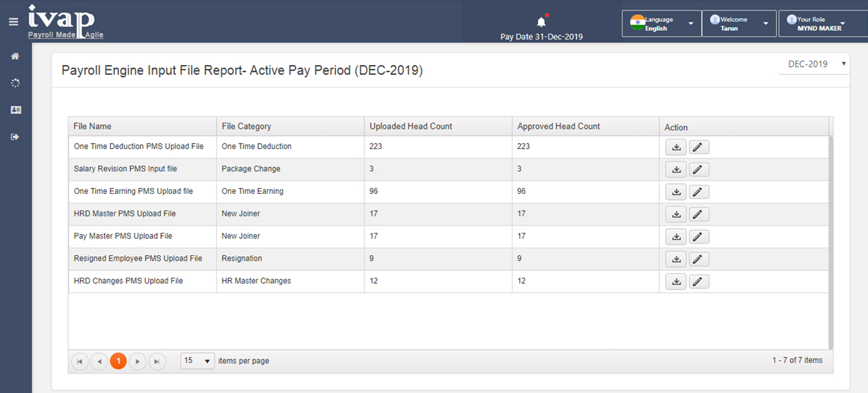This screenshot has width=868, height=393.
Task: Edit Resigned Employee PMS Upload File row
Action: tap(699, 259)
